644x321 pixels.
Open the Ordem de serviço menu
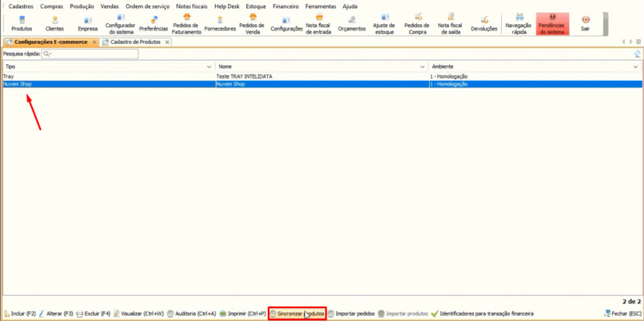tap(148, 7)
